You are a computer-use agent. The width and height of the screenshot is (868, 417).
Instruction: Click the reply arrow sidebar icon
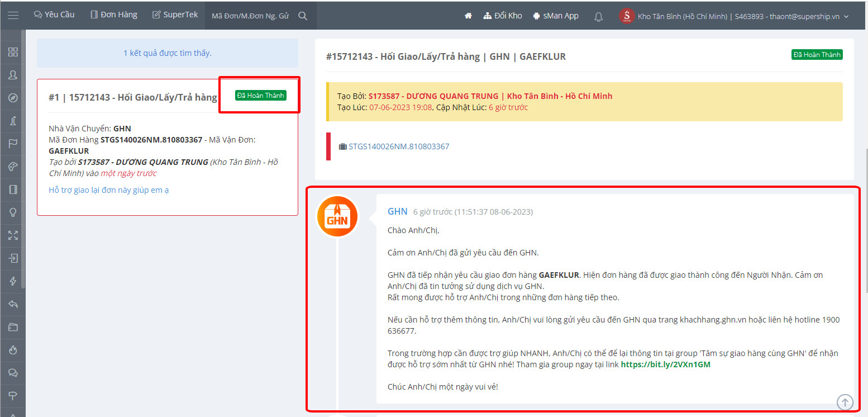point(13,304)
